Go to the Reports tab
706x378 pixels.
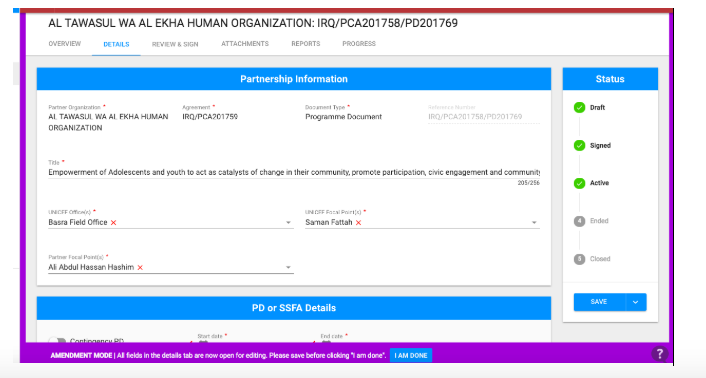pyautogui.click(x=306, y=44)
